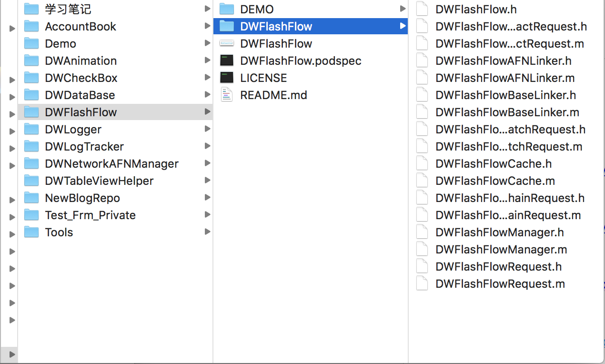Click the DWFlashFlowCache.m file icon
This screenshot has width=605, height=364.
(422, 181)
